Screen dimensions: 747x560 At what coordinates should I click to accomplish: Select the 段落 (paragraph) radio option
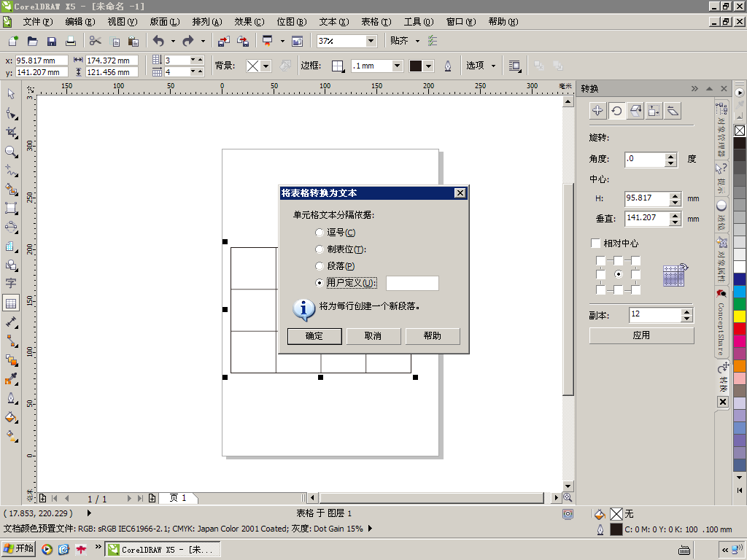tap(320, 266)
